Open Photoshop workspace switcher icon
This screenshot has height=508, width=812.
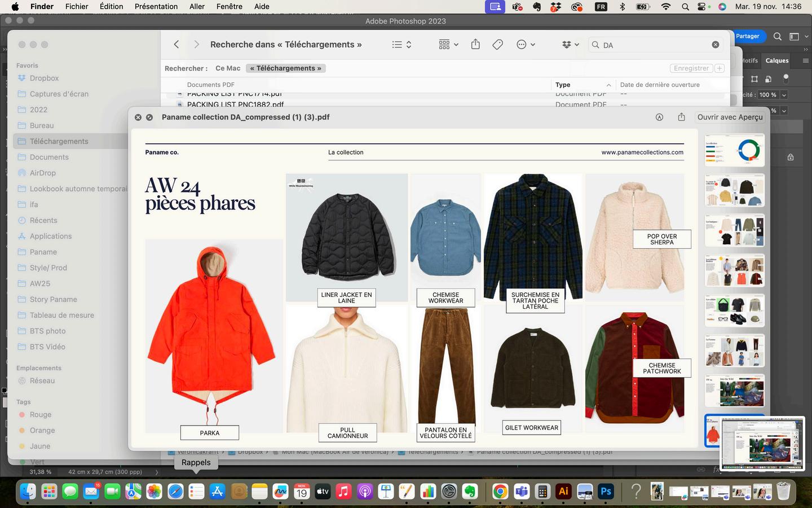coord(794,36)
